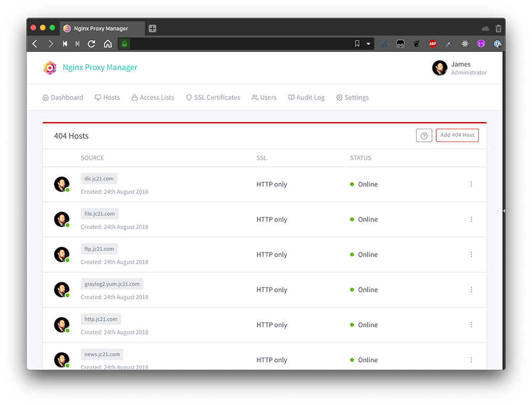Select the Settings gear icon in navigation
The height and width of the screenshot is (405, 532).
(x=339, y=97)
